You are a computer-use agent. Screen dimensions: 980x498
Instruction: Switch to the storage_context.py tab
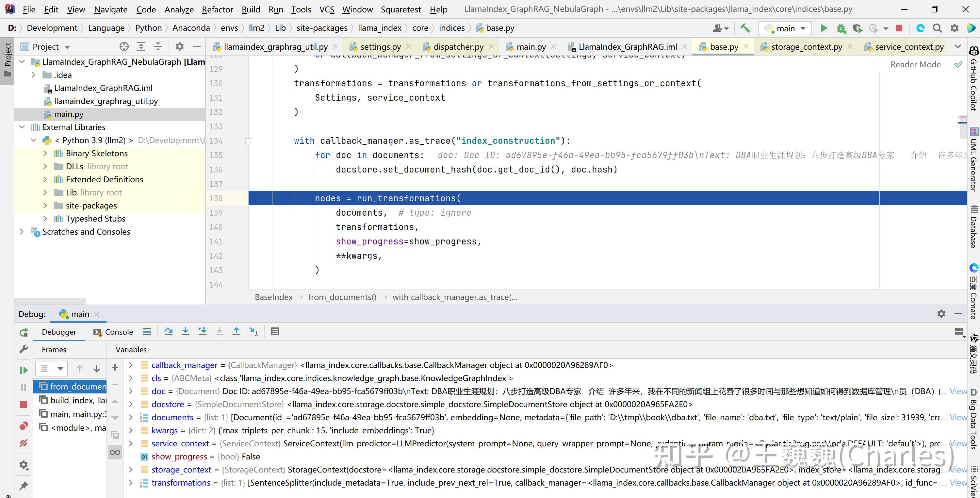coord(806,47)
